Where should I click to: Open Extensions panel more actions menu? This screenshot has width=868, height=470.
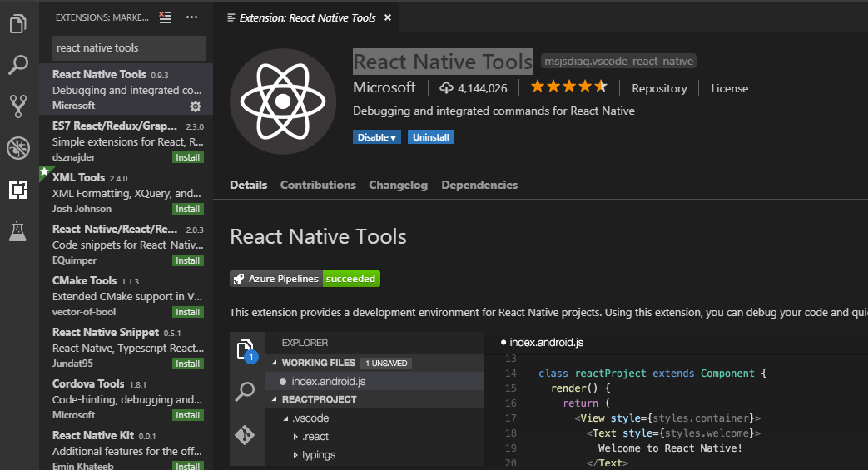click(x=191, y=17)
